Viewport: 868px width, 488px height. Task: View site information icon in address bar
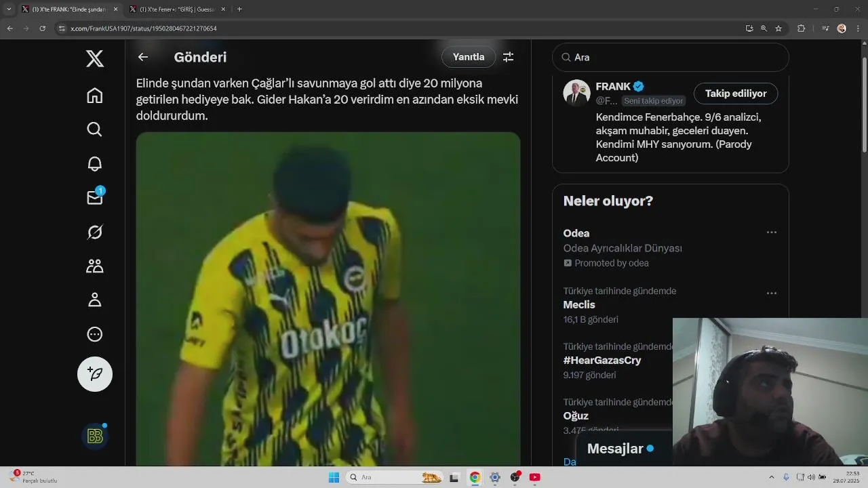[x=62, y=28]
